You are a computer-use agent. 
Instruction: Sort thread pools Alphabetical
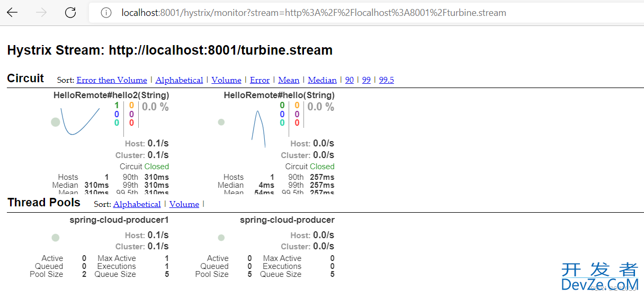(137, 204)
